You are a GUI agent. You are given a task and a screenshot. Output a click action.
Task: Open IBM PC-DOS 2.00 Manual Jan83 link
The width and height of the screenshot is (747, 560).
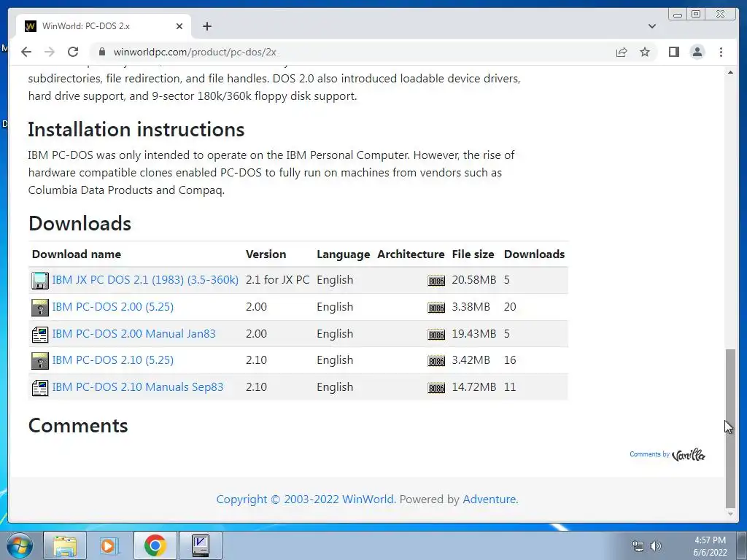pos(133,334)
